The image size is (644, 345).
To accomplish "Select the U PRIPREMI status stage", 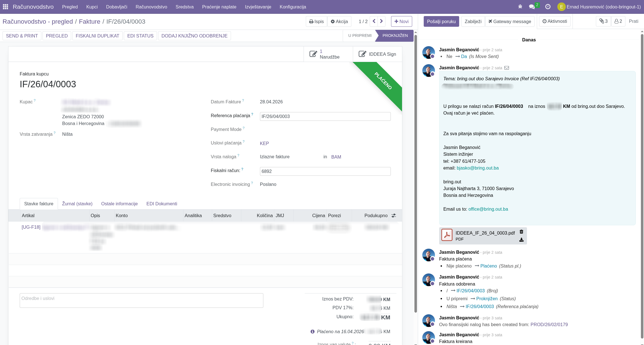I will (360, 35).
